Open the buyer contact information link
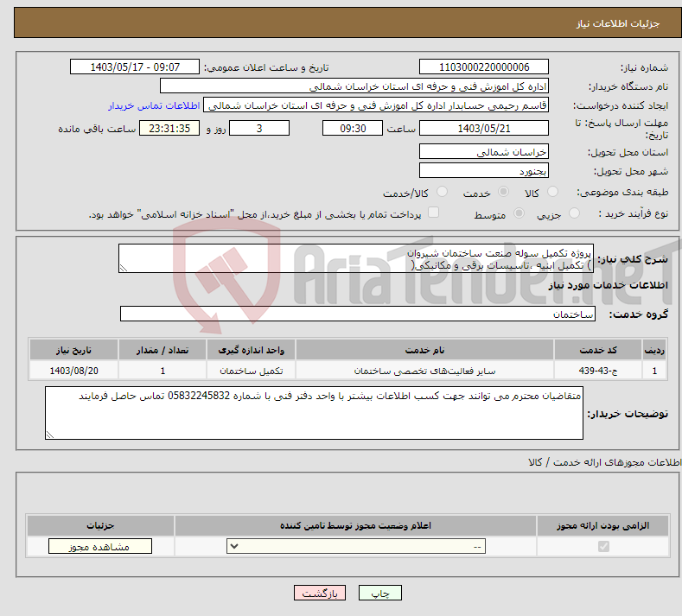Image resolution: width=682 pixels, height=616 pixels. (154, 105)
